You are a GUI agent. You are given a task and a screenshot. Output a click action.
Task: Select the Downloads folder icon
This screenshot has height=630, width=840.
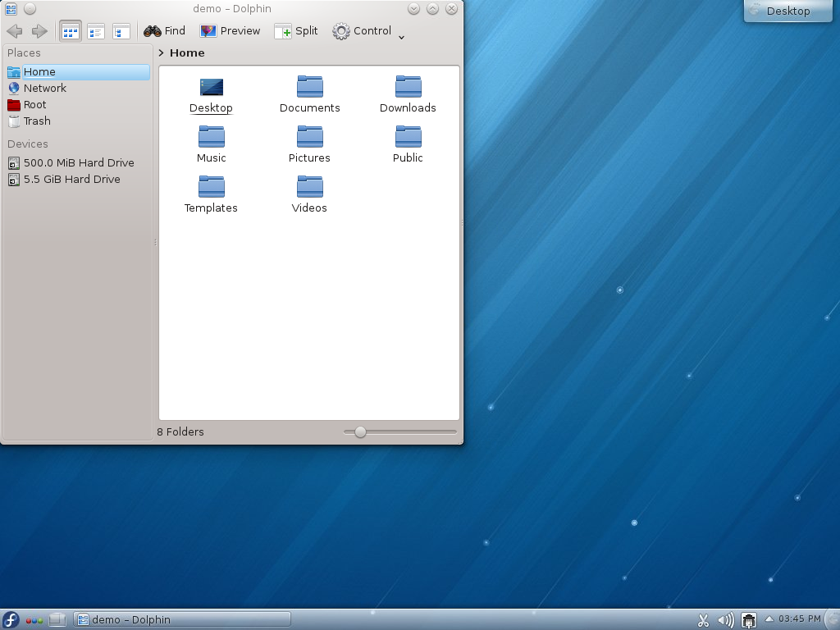click(x=409, y=87)
